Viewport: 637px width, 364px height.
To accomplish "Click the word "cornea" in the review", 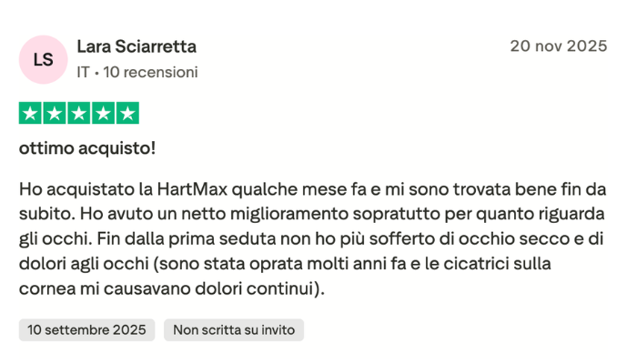I will point(44,289).
